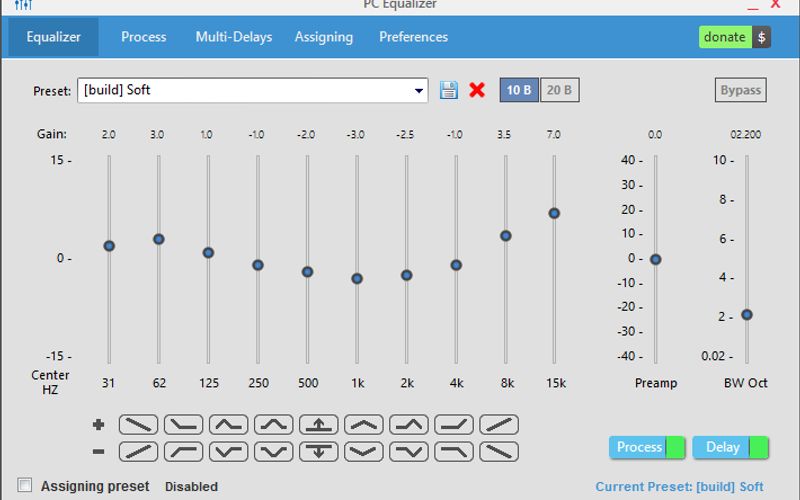Image resolution: width=800 pixels, height=500 pixels.
Task: Click the 02.200 value above BW Oct
Action: click(745, 135)
